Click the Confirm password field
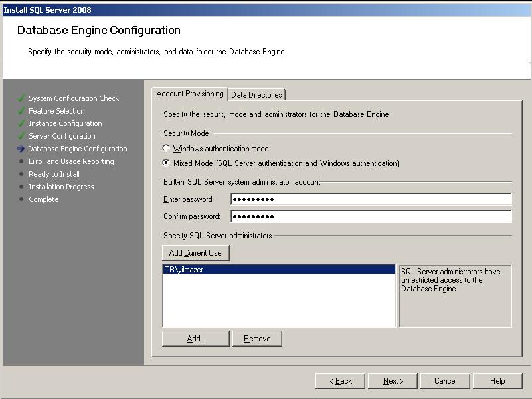This screenshot has width=532, height=399. coord(371,216)
